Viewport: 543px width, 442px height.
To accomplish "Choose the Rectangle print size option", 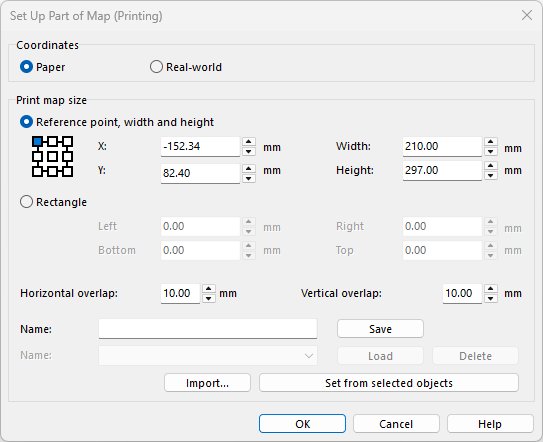I will click(x=26, y=202).
